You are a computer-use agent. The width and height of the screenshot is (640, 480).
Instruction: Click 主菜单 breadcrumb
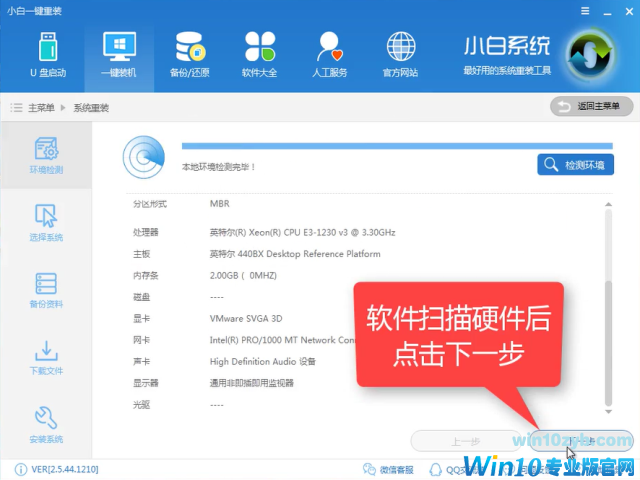coord(41,108)
